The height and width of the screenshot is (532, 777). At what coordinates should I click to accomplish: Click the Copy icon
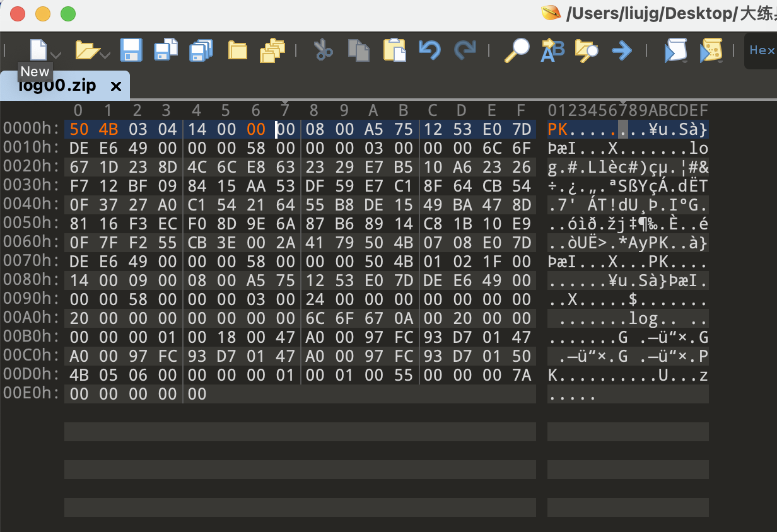tap(359, 50)
